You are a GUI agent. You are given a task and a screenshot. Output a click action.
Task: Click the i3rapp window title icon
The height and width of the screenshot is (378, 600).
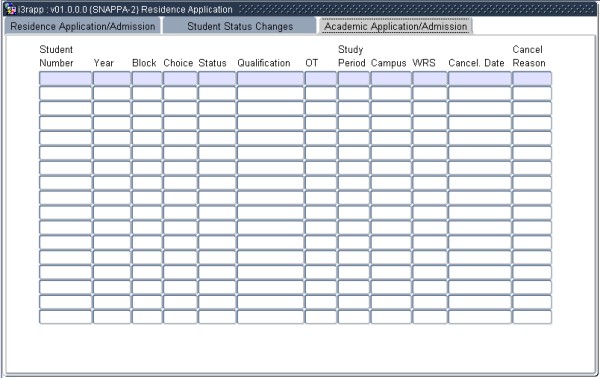click(10, 9)
